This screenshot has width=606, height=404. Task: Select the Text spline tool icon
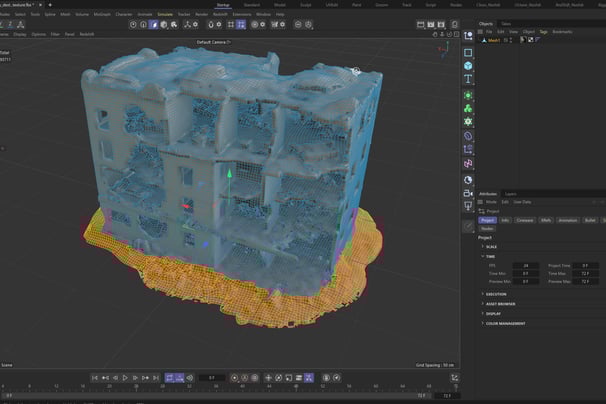468,79
